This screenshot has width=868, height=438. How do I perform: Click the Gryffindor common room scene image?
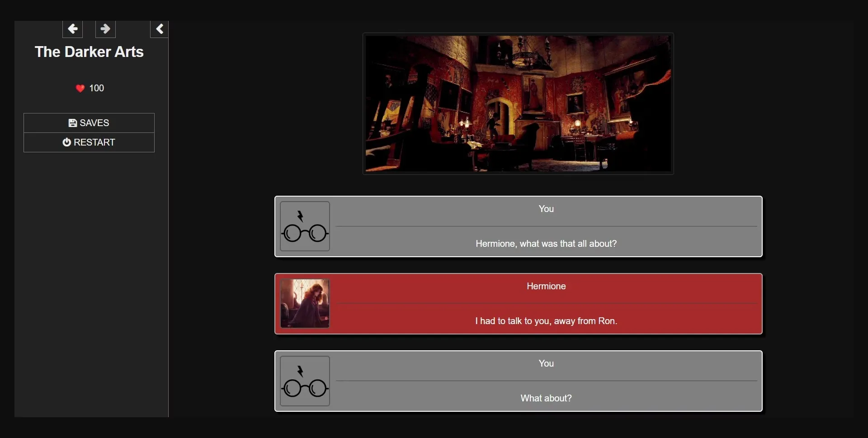click(x=518, y=104)
